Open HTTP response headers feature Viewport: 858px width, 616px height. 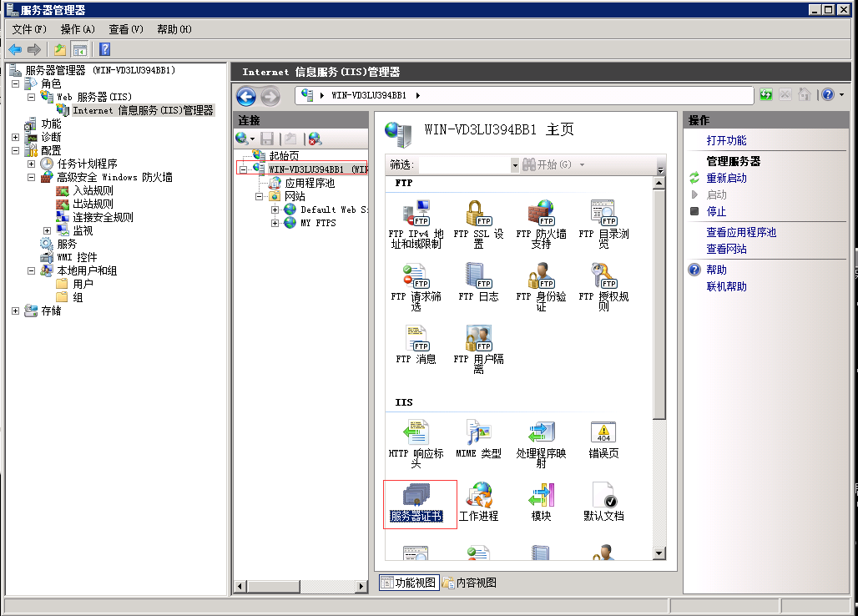[x=416, y=444]
